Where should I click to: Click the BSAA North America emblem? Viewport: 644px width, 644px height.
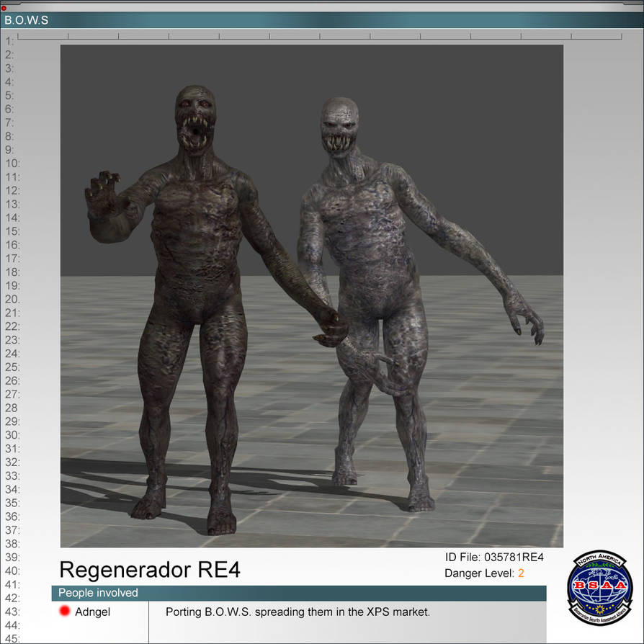(x=599, y=588)
